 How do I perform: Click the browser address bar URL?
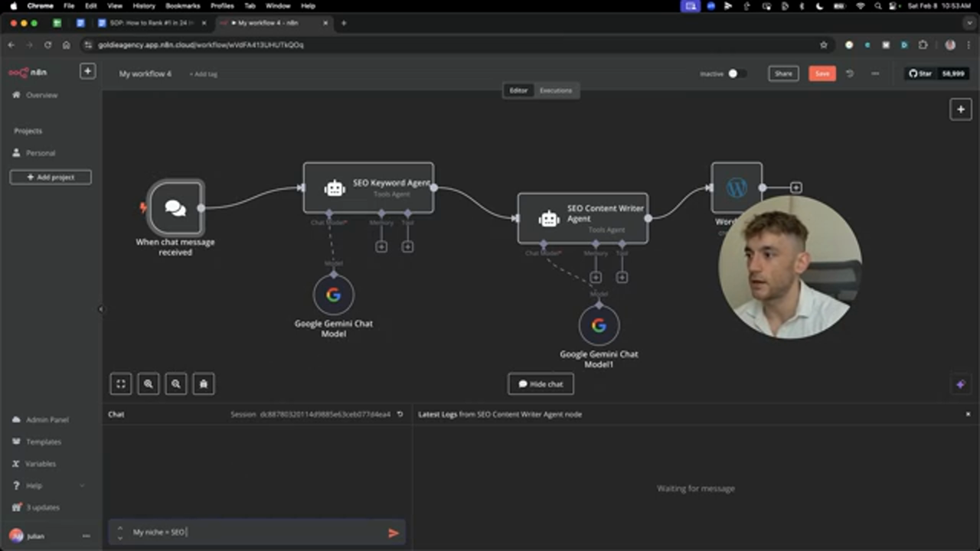tap(201, 45)
